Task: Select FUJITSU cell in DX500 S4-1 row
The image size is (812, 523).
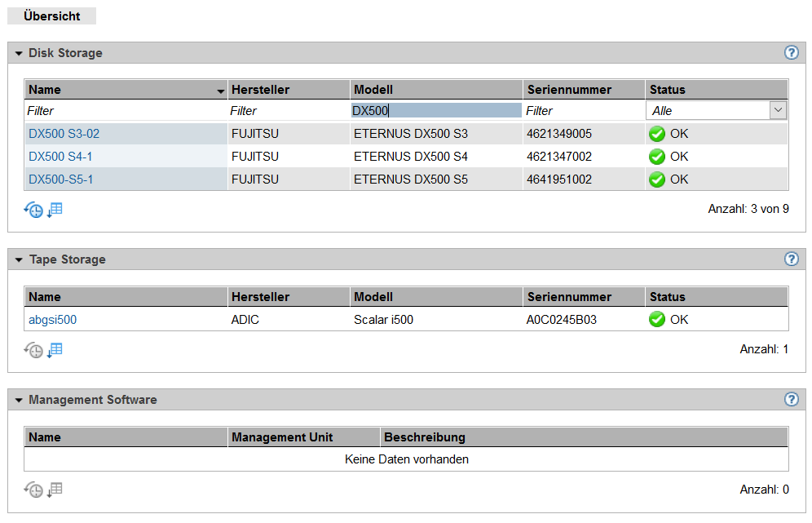Action: [x=289, y=157]
